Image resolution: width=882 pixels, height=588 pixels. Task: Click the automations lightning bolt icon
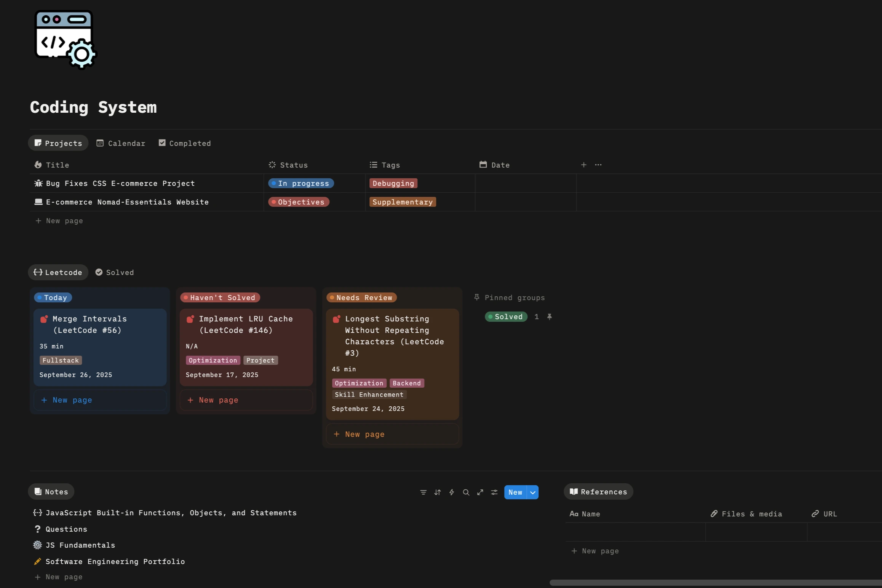click(x=451, y=492)
